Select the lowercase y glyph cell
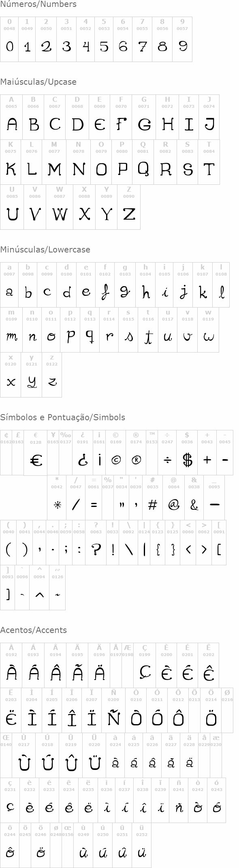 [x=32, y=375]
